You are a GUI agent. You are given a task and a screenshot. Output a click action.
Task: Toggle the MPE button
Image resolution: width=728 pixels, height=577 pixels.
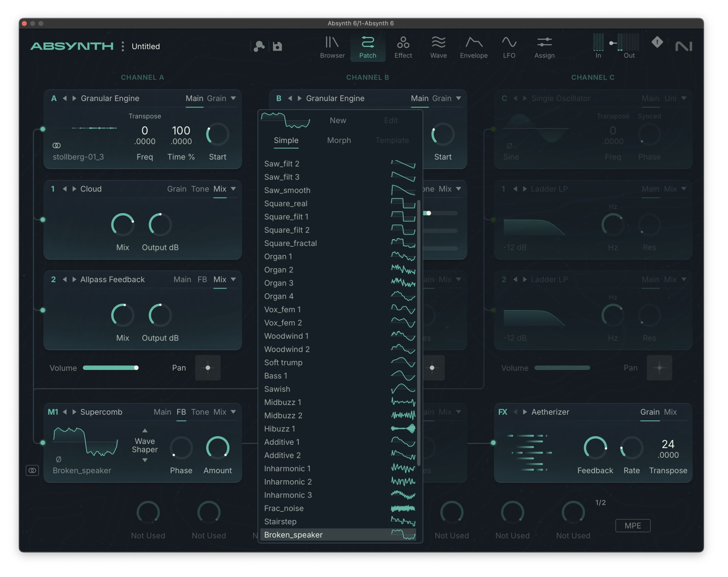[x=632, y=525]
